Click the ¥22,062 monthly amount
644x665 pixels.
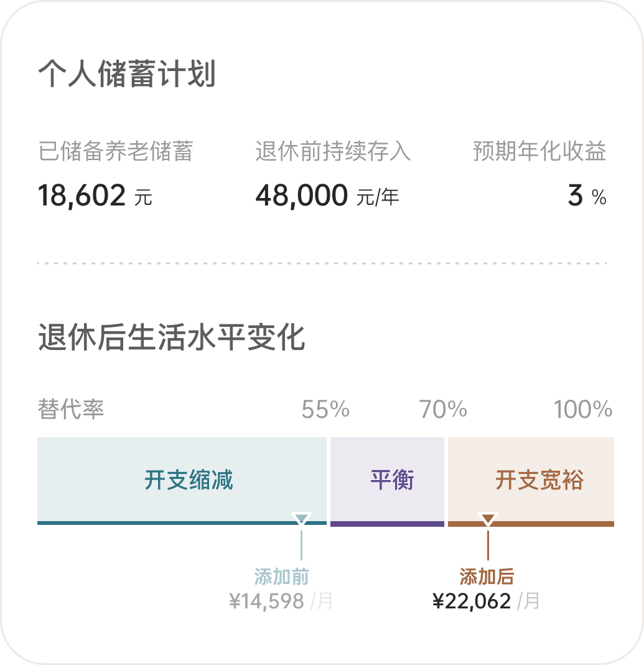pos(472,601)
